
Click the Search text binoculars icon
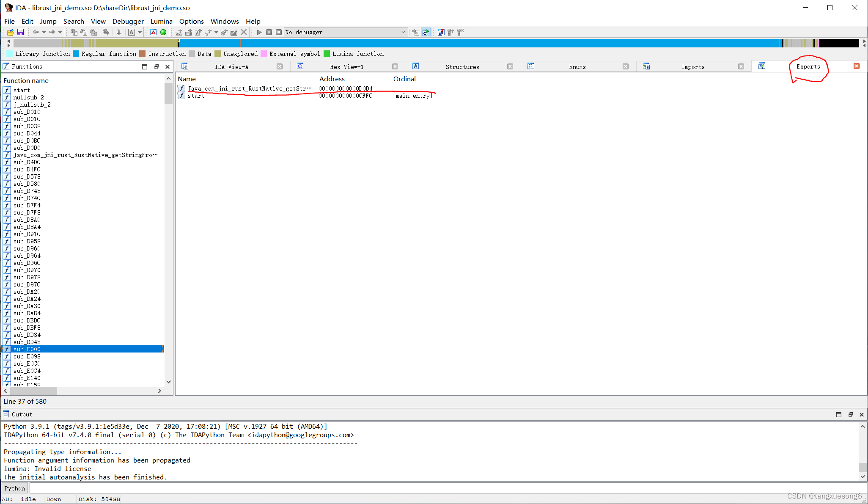click(84, 32)
